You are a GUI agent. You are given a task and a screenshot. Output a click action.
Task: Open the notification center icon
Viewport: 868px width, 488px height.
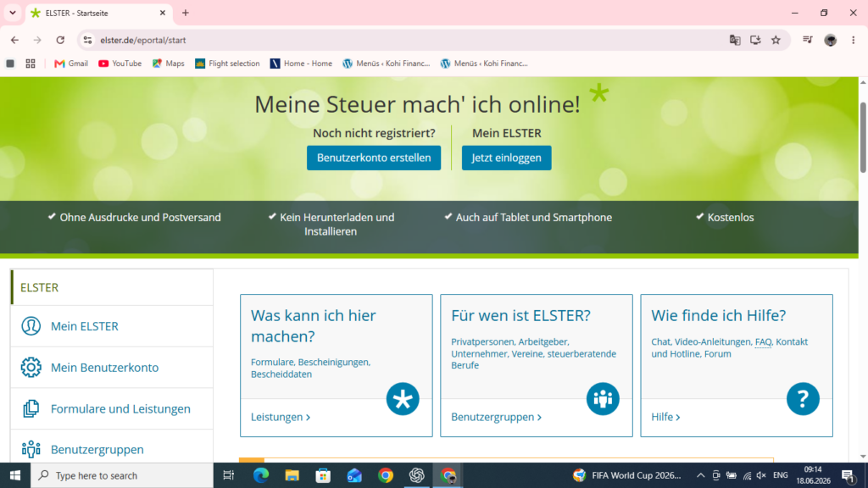pyautogui.click(x=849, y=475)
